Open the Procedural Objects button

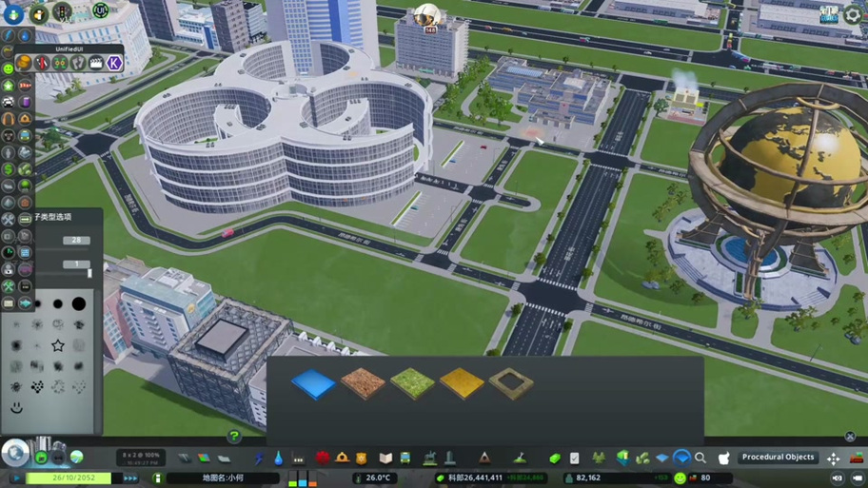coord(778,457)
